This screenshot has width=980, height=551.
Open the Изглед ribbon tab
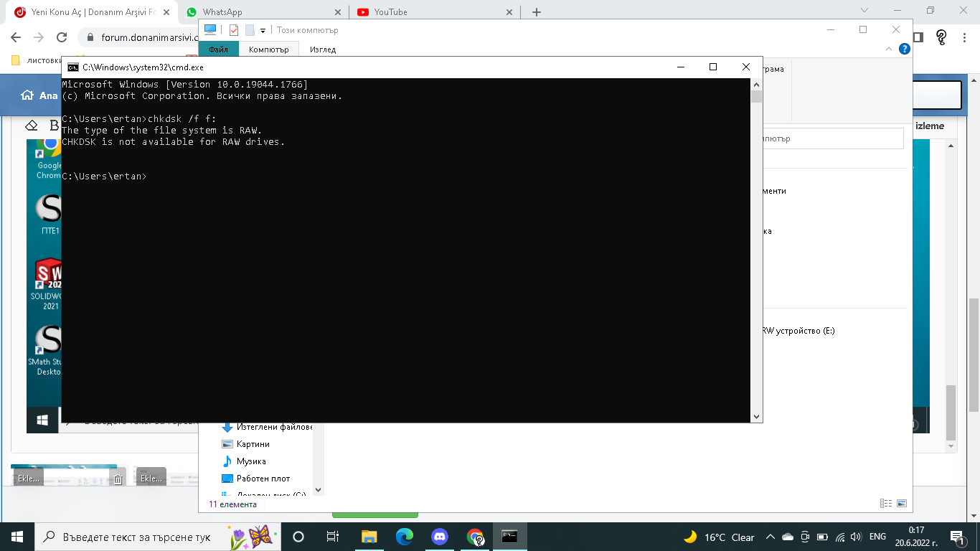(x=323, y=50)
